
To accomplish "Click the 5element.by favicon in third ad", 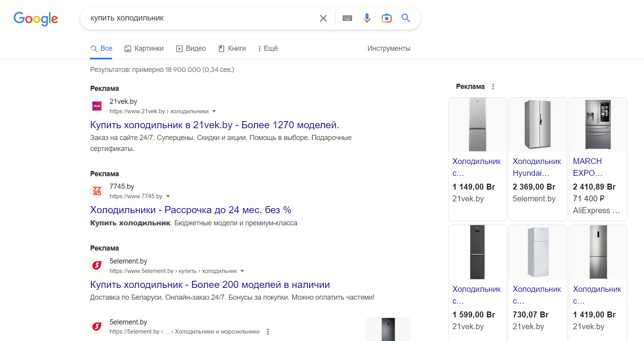I will 97,266.
